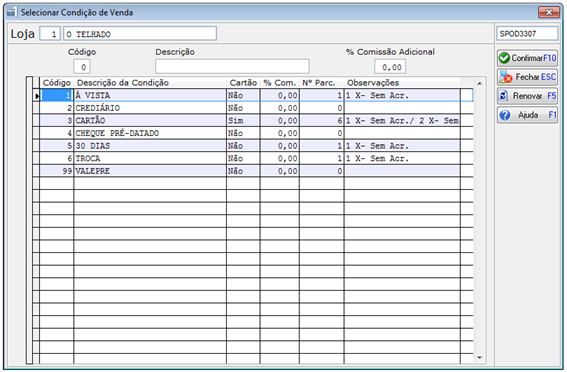Select the À VISTA row
The width and height of the screenshot is (567, 372).
pyautogui.click(x=253, y=95)
